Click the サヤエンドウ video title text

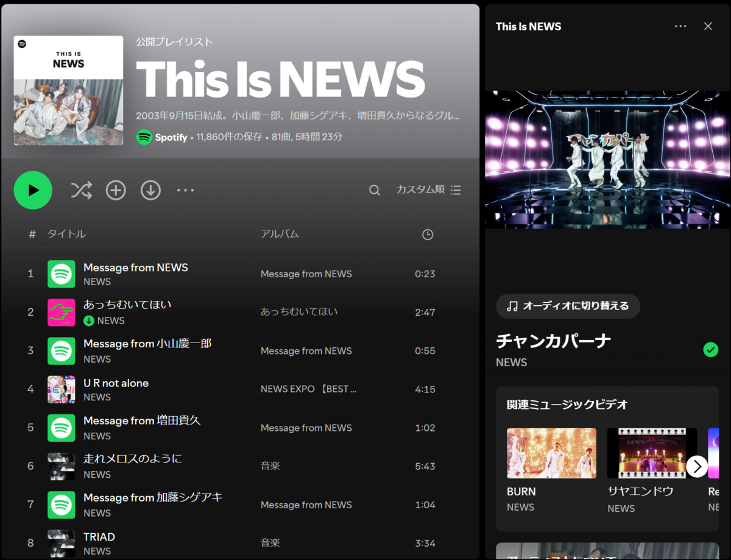click(x=640, y=492)
